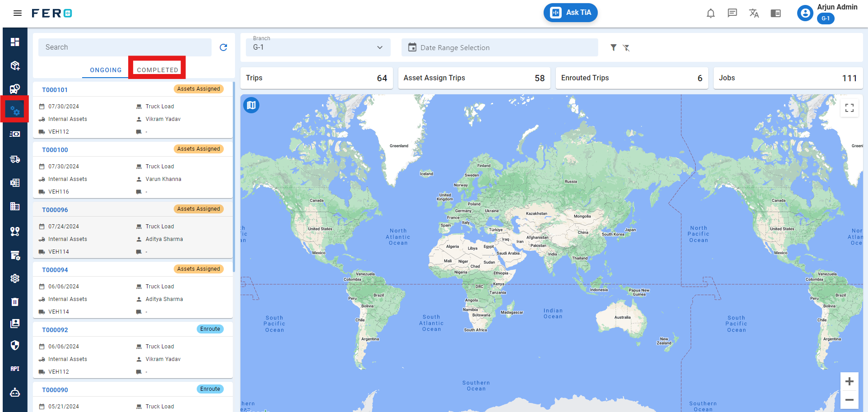Open the trash bin icon in sidebar
Screen dimensions: 868x412
pyautogui.click(x=15, y=301)
